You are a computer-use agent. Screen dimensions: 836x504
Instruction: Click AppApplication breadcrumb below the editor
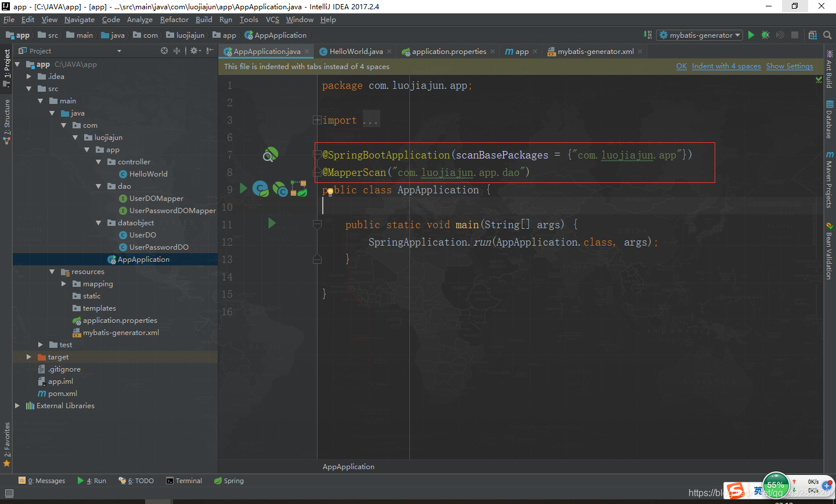[x=348, y=467]
